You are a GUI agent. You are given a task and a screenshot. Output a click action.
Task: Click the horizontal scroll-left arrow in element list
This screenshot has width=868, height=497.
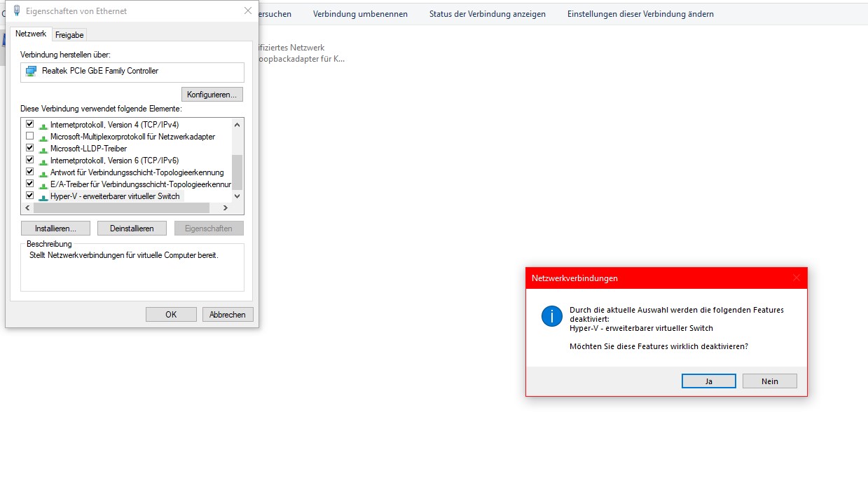point(27,208)
